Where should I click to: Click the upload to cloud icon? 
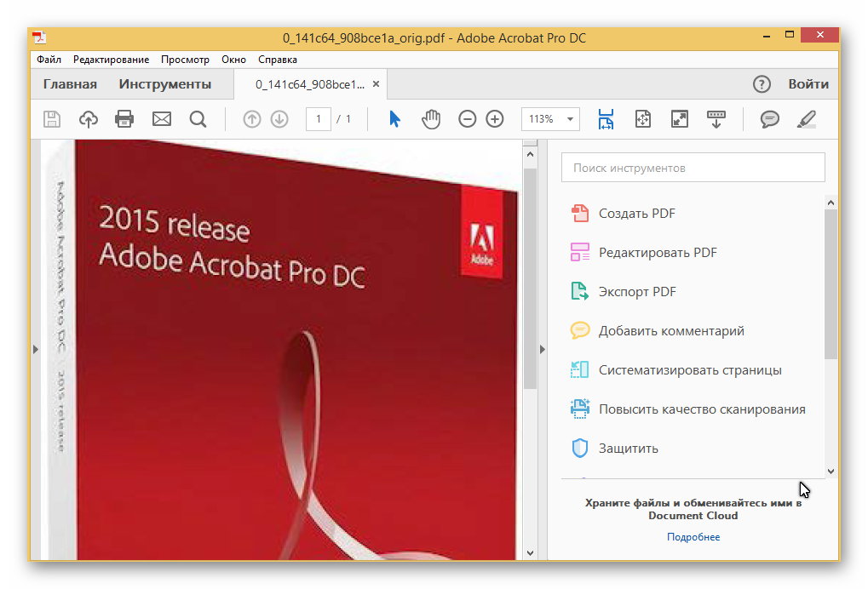(x=89, y=119)
